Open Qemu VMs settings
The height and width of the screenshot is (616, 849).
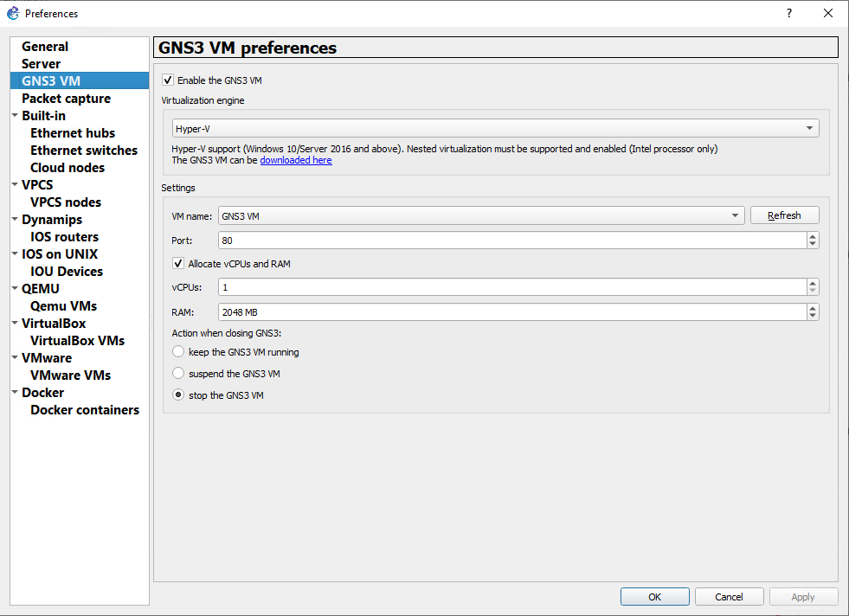(x=63, y=306)
